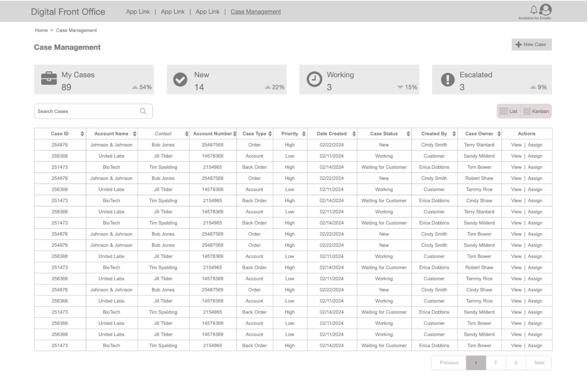Open Case Management in top navigation
This screenshot has height=377, width=588.
click(256, 12)
